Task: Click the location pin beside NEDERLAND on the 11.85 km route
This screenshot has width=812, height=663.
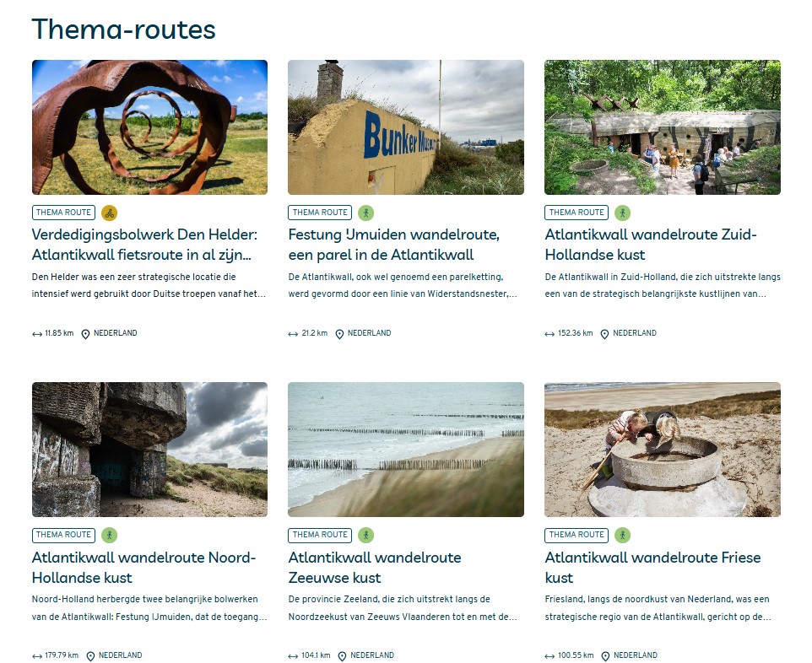Action: (85, 334)
